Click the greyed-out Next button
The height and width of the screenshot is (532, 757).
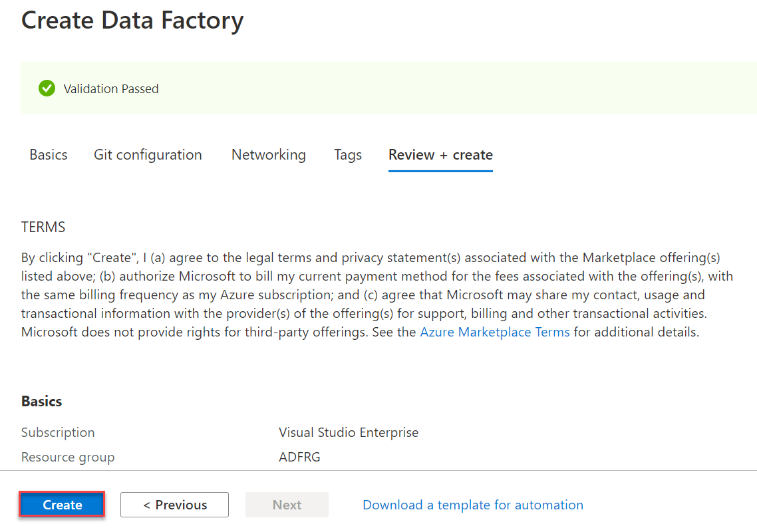[x=287, y=505]
